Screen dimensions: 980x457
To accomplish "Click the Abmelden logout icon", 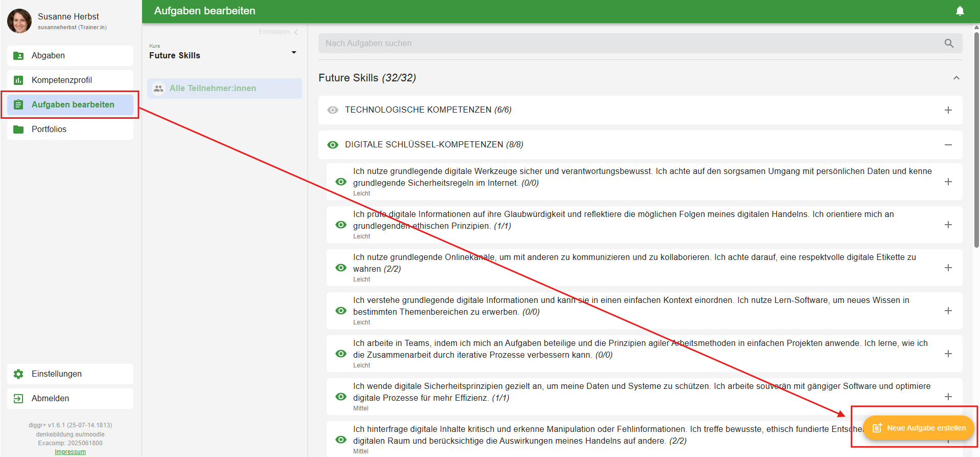I will click(18, 399).
